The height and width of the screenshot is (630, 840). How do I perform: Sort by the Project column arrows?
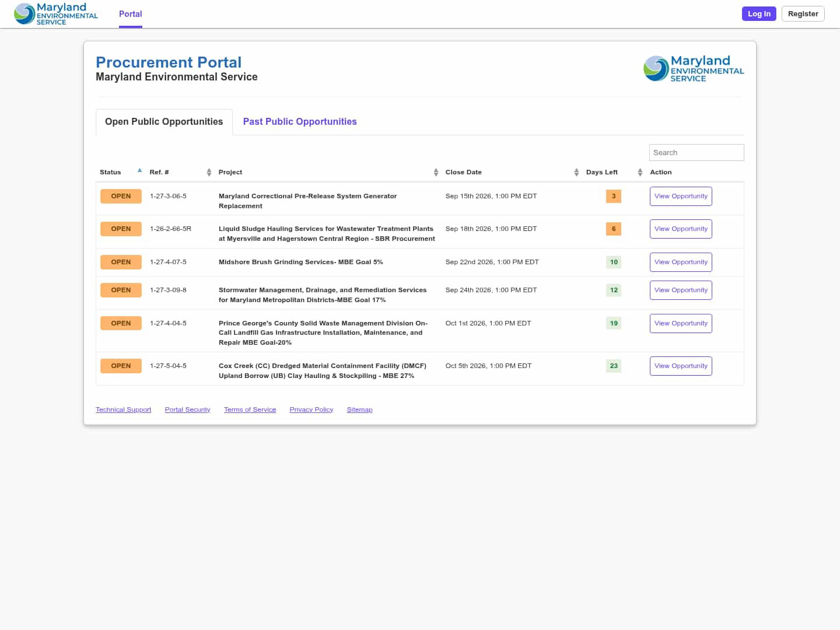(x=436, y=172)
